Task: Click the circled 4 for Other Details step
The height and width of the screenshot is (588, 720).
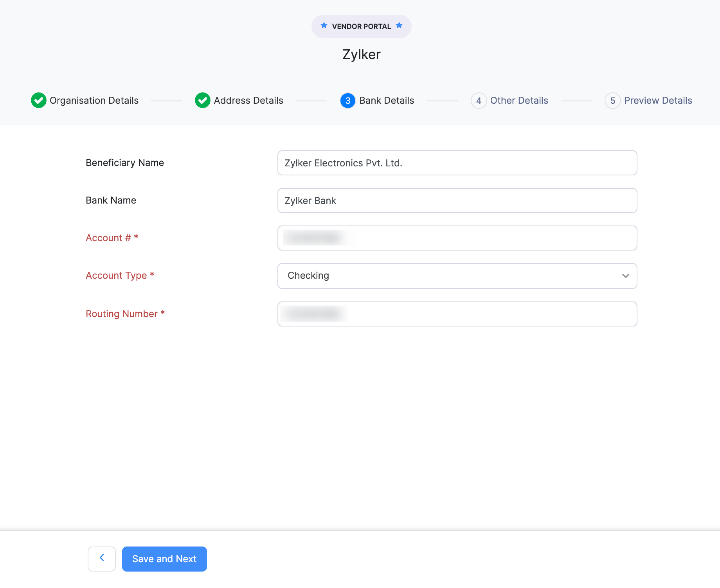Action: coord(479,100)
